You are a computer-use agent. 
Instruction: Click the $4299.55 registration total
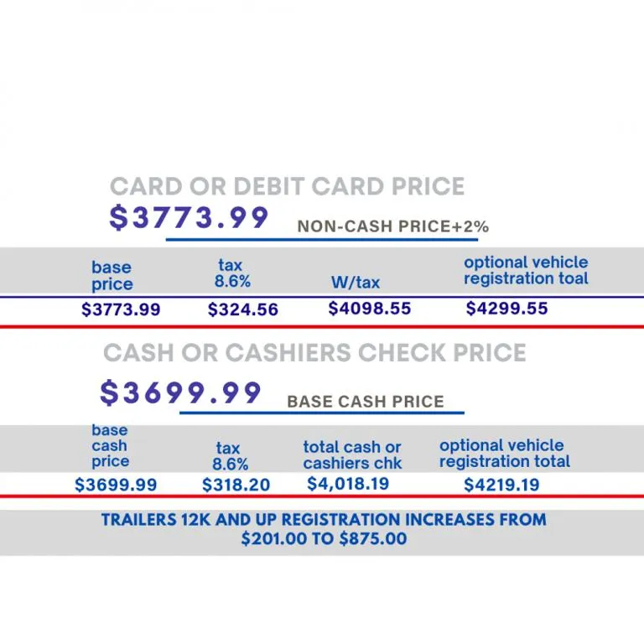click(x=506, y=309)
